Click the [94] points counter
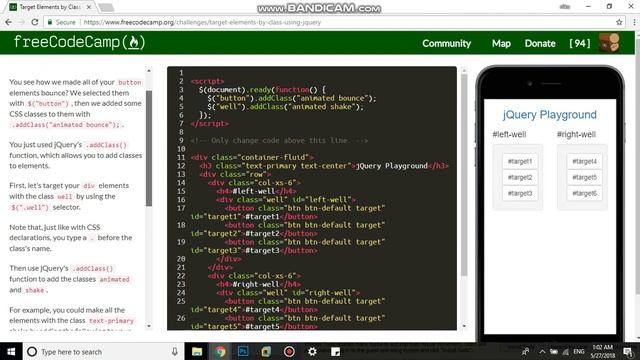The image size is (640, 360). pos(580,43)
